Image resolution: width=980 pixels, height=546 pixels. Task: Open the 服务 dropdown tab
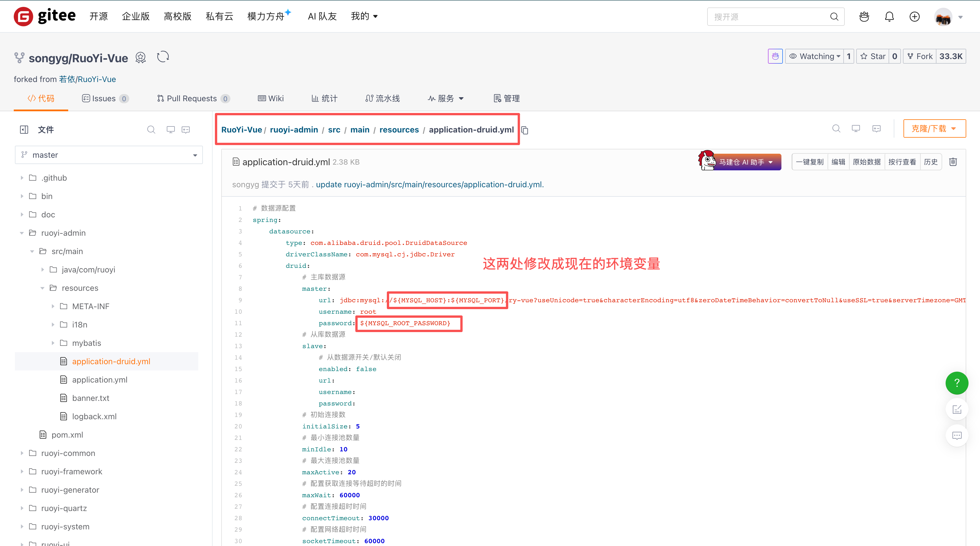click(x=446, y=98)
